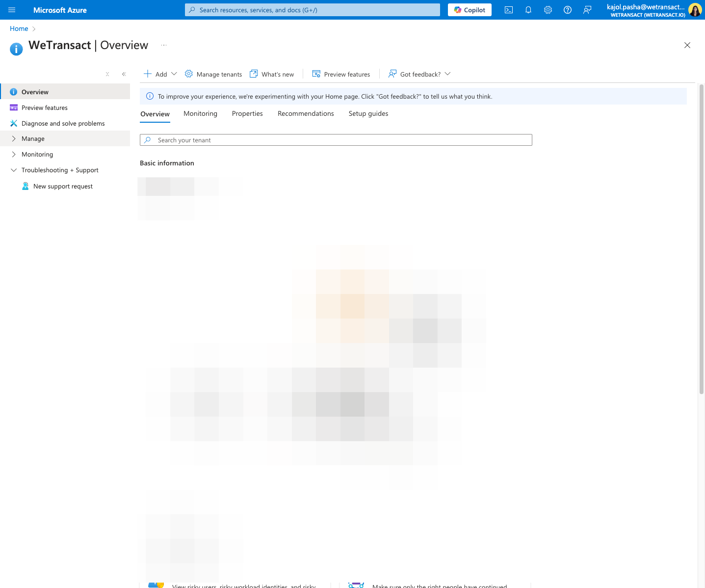Open the Add dropdown chevron
705x588 pixels.
(x=174, y=74)
